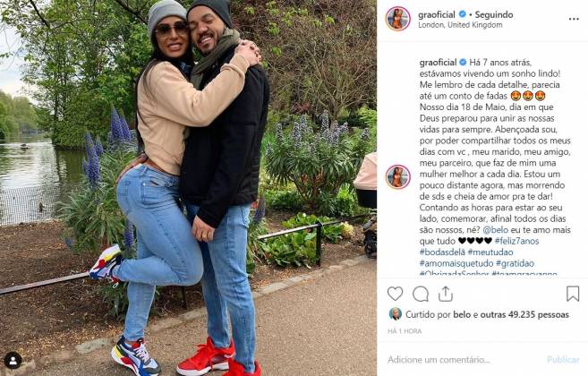Open the #gratidao hashtag
Screen dimensions: 588x376
click(x=515, y=263)
